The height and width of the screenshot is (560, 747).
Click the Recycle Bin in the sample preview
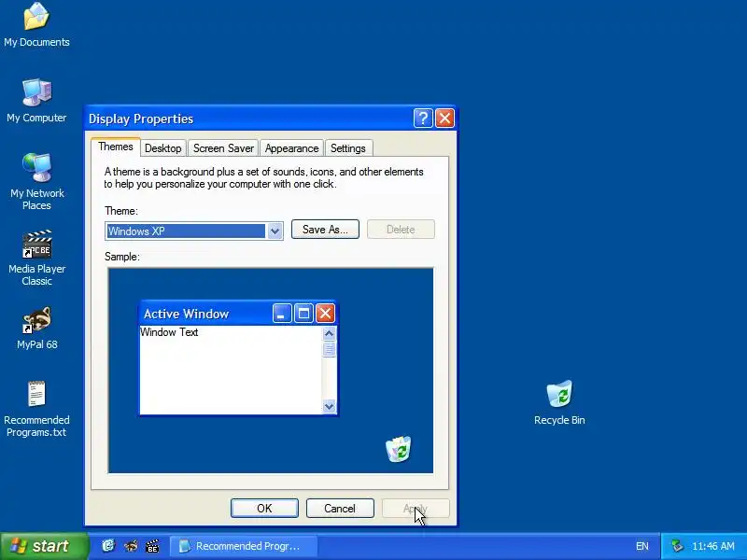(399, 449)
